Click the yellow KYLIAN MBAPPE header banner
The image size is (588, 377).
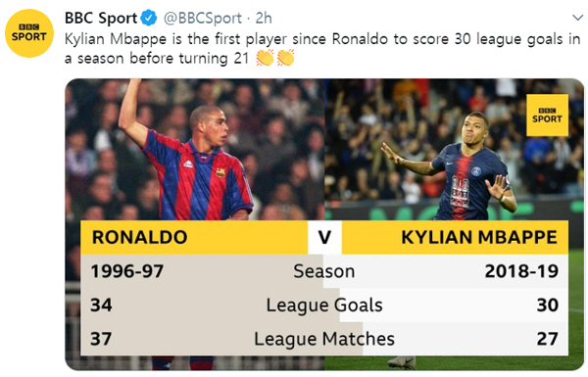click(455, 238)
